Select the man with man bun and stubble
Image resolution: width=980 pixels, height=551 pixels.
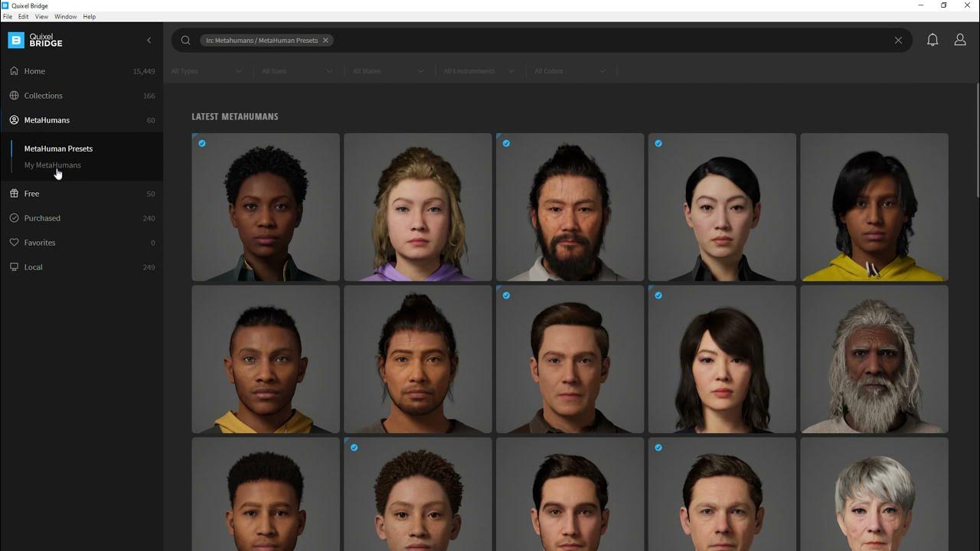point(418,360)
